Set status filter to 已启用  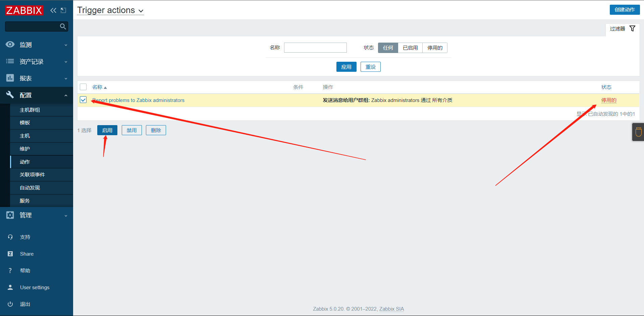(410, 48)
